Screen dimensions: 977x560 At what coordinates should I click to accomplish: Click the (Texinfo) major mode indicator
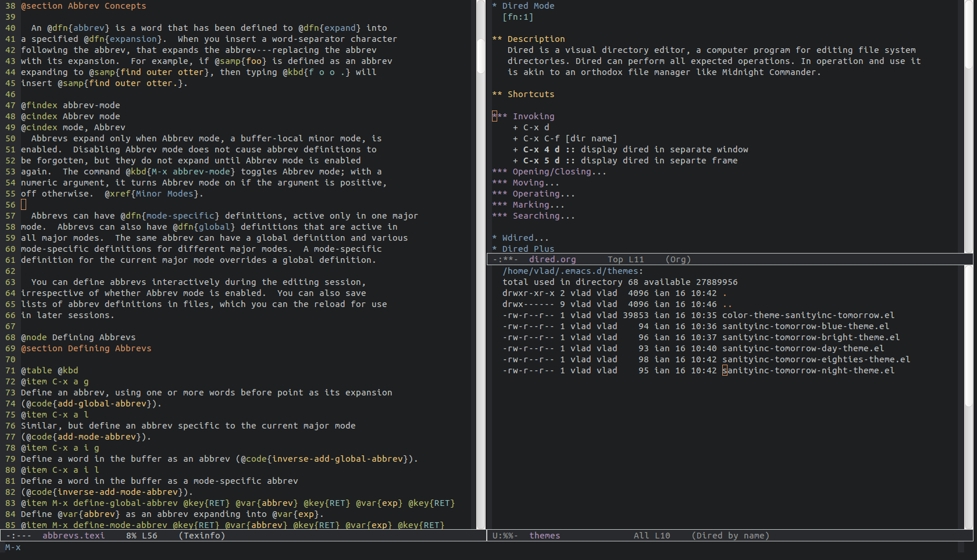coord(202,536)
